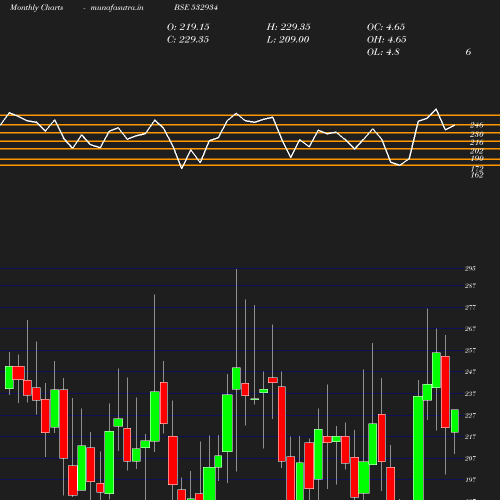Screen dimensions: 500x500
Task: Click the close value 'C: 229.35'
Action: 188,40
